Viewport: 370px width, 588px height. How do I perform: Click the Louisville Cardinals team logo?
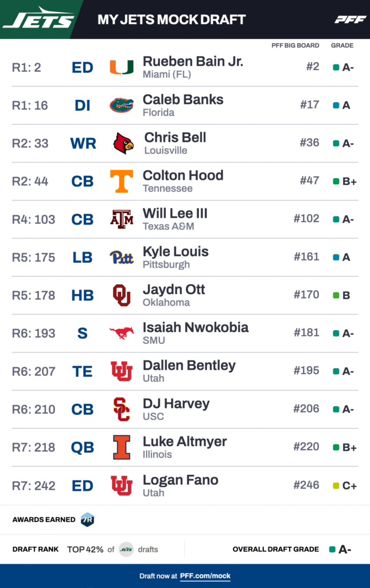123,143
